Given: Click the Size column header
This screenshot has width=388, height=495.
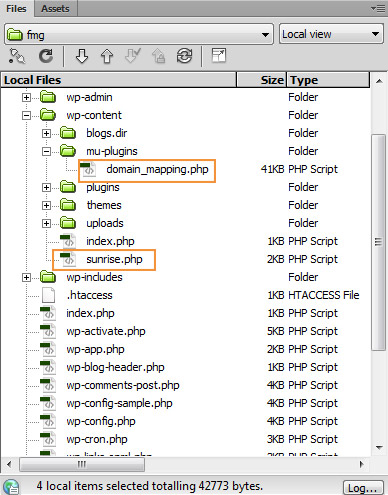Looking at the screenshot, I should pos(261,80).
